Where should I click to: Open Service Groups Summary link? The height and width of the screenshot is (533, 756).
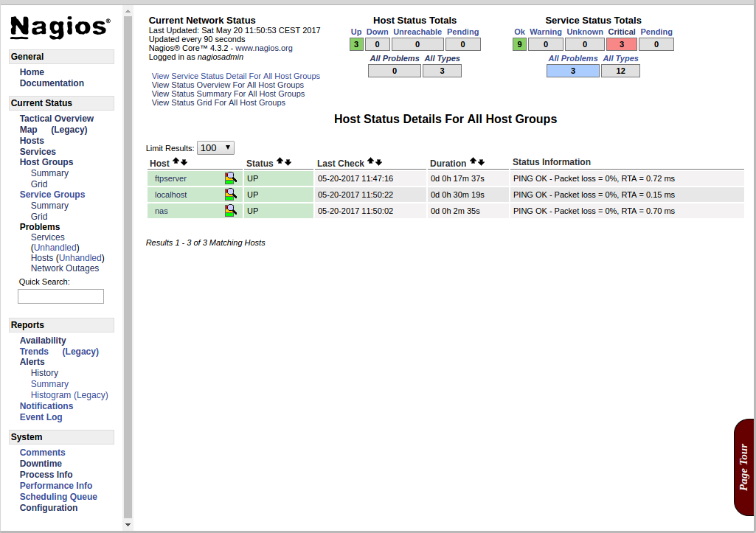coord(49,205)
